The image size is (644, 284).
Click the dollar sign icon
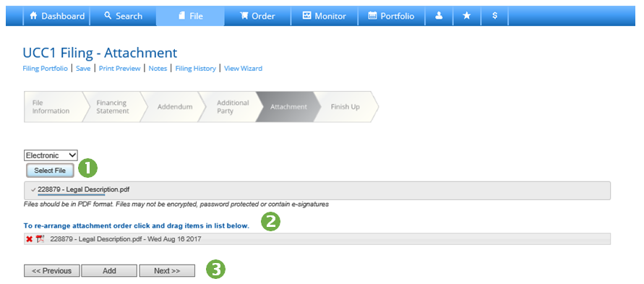point(495,16)
